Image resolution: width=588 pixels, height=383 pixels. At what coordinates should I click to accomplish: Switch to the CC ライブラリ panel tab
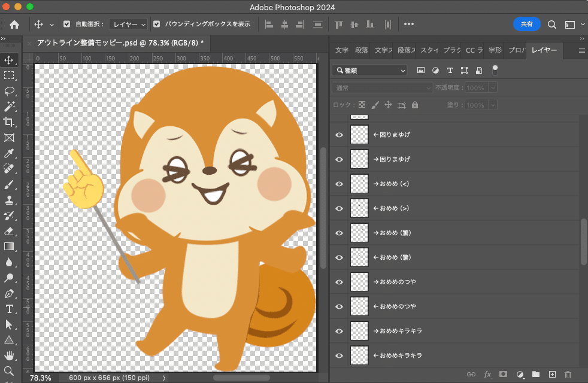474,50
